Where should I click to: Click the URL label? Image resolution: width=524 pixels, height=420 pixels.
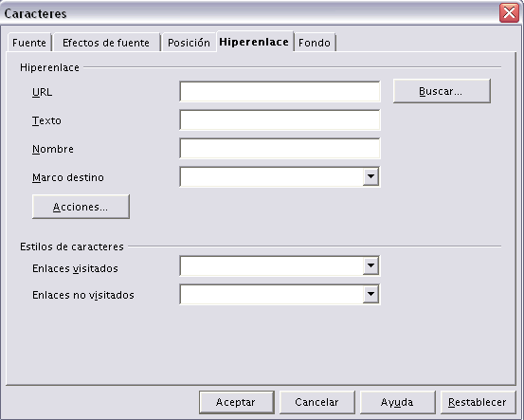click(x=42, y=92)
